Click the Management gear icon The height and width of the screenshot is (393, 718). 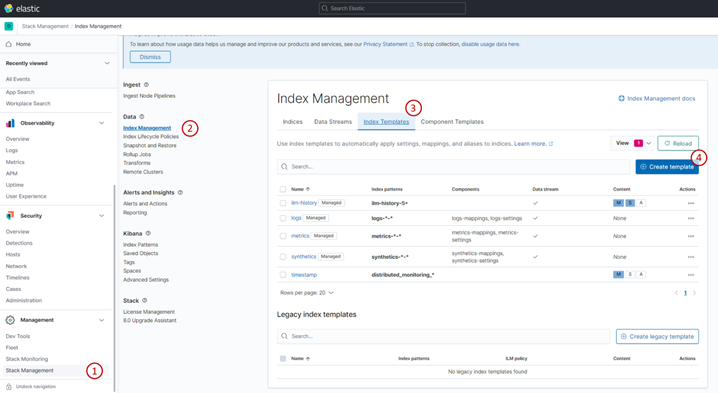(x=10, y=320)
